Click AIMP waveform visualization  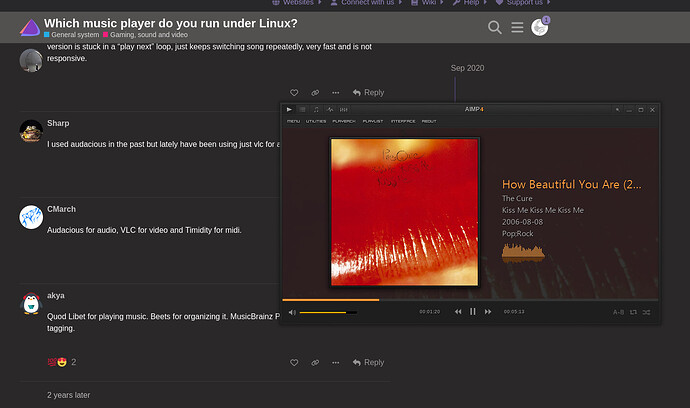point(523,254)
